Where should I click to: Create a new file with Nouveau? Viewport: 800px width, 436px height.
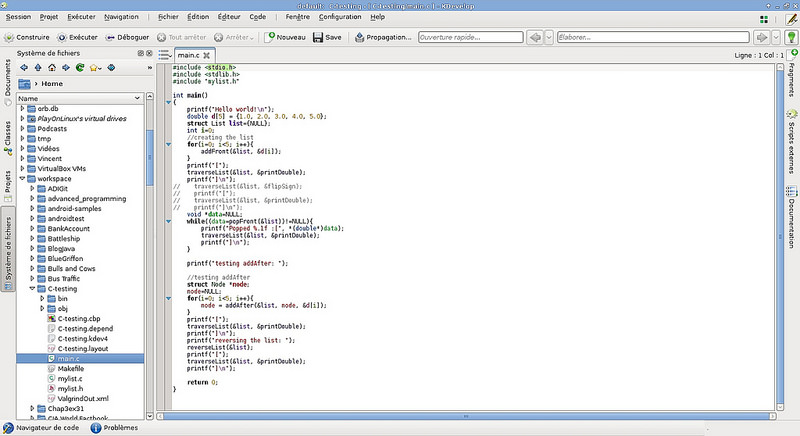point(285,37)
